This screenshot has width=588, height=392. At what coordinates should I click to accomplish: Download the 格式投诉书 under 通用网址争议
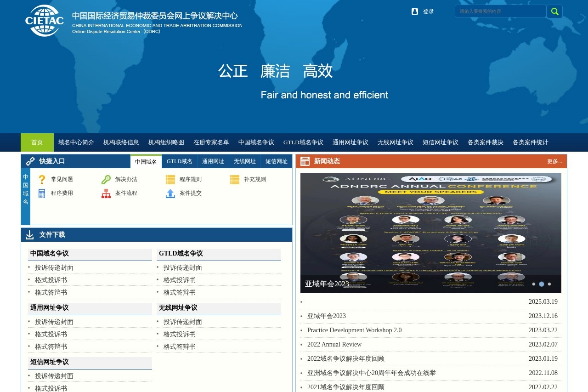click(50, 334)
